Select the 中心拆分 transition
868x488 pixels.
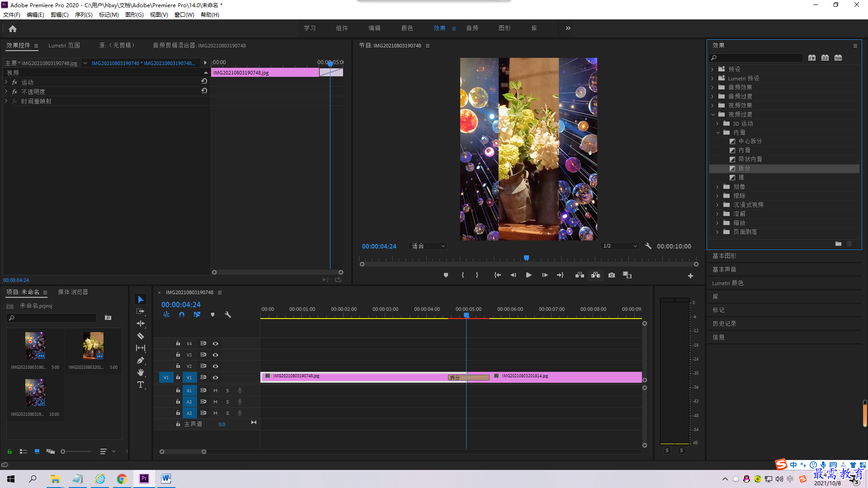click(750, 141)
